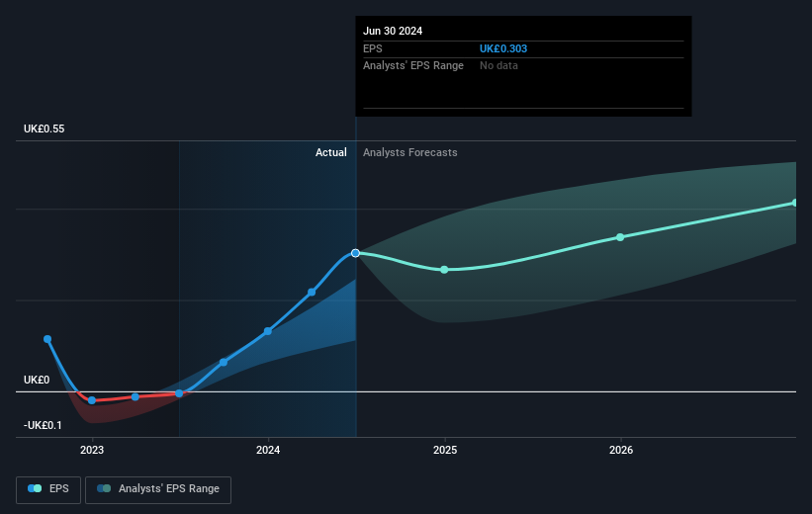812x514 pixels.
Task: Click the Jun 30 2024 highlighted EPS data point
Action: point(355,253)
